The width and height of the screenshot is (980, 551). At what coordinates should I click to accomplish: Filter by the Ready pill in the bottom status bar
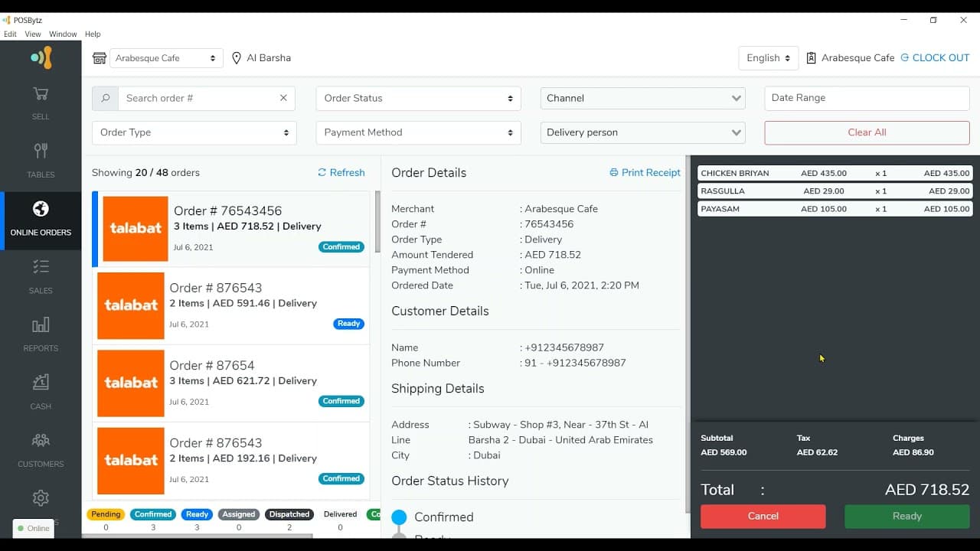pos(198,514)
